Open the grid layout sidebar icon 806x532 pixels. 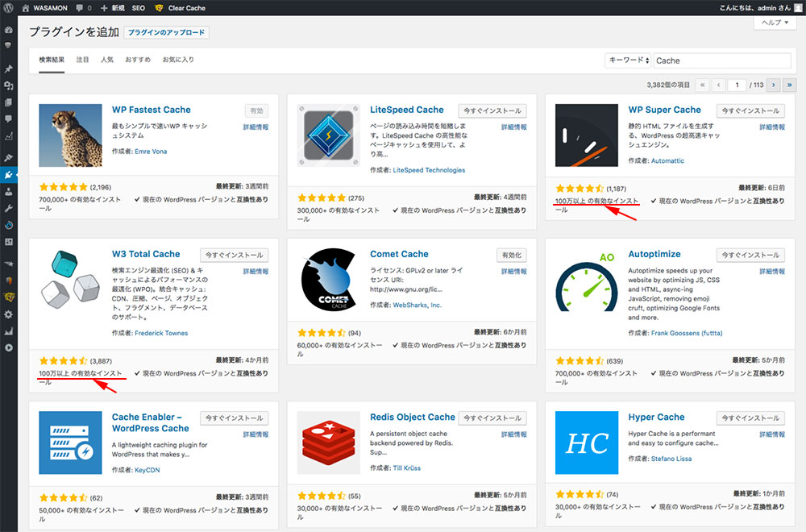pyautogui.click(x=8, y=242)
